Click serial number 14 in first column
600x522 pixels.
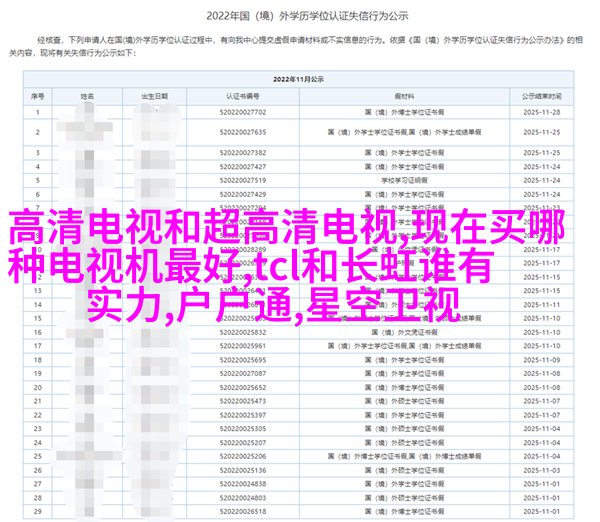[38, 305]
